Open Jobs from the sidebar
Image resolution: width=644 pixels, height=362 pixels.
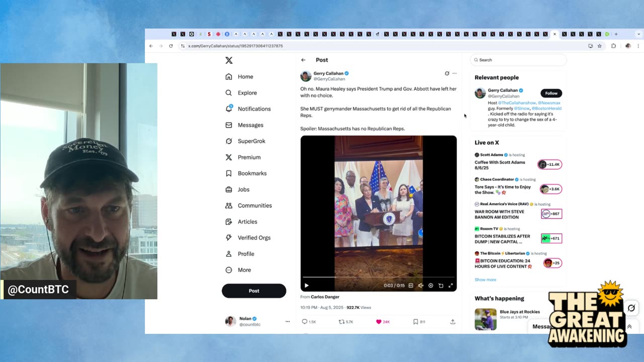[237, 189]
